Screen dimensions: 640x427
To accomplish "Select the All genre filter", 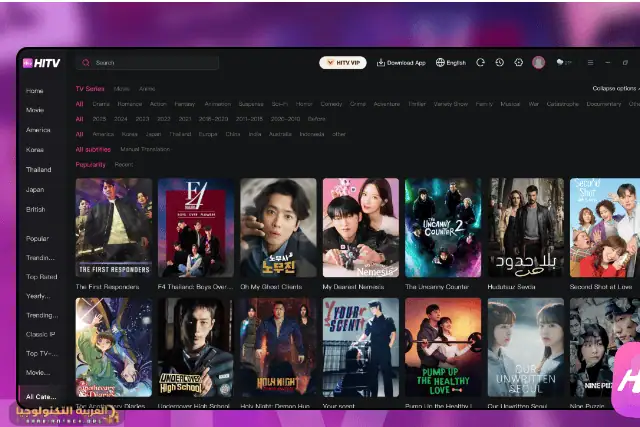I will 80,104.
